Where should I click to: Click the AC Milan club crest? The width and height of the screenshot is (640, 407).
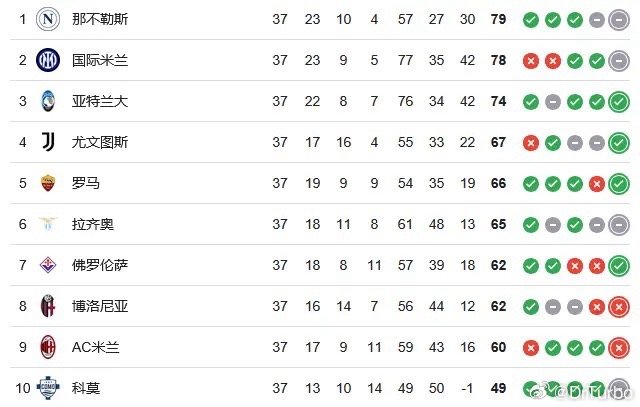pos(48,347)
